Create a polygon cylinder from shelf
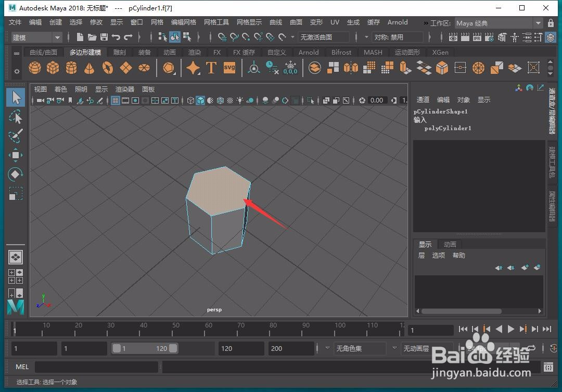The height and width of the screenshot is (392, 562). coord(71,68)
